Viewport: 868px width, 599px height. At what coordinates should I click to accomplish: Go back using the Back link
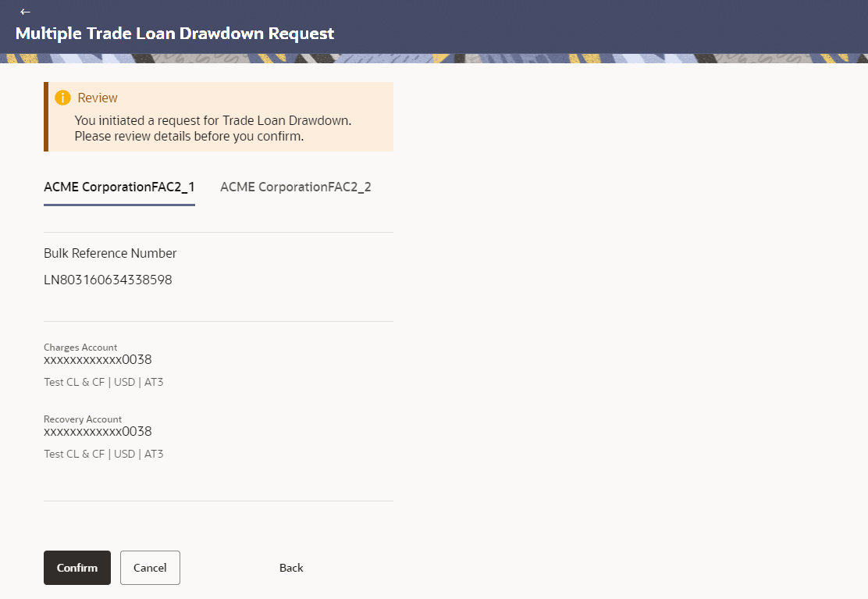tap(291, 568)
